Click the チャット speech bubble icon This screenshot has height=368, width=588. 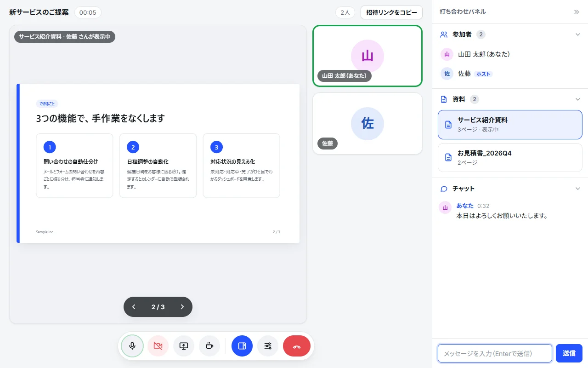point(444,189)
